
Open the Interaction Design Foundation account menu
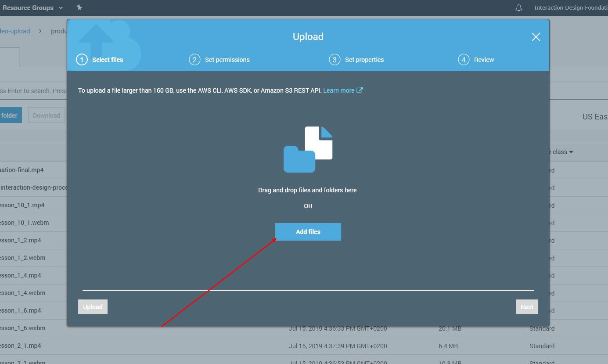pyautogui.click(x=571, y=8)
